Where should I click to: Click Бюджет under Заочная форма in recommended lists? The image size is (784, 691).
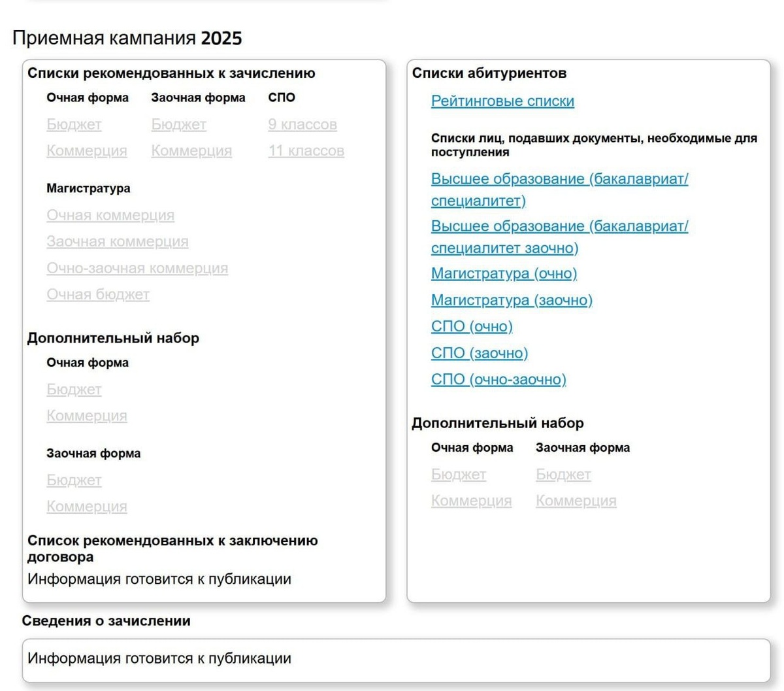click(179, 124)
